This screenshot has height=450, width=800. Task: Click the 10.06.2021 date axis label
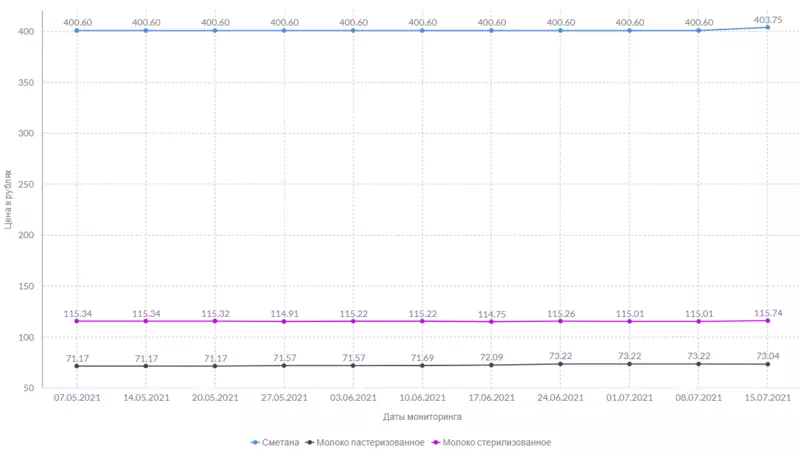pyautogui.click(x=422, y=397)
